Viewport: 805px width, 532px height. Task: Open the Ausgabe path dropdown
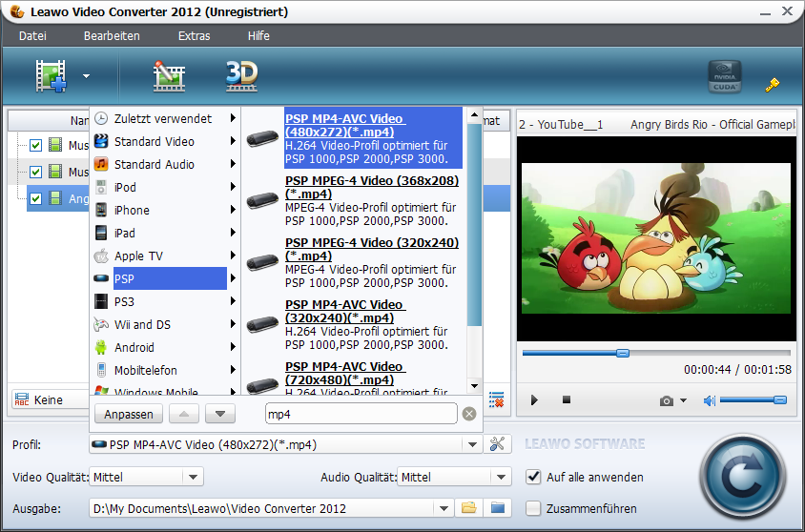point(444,508)
